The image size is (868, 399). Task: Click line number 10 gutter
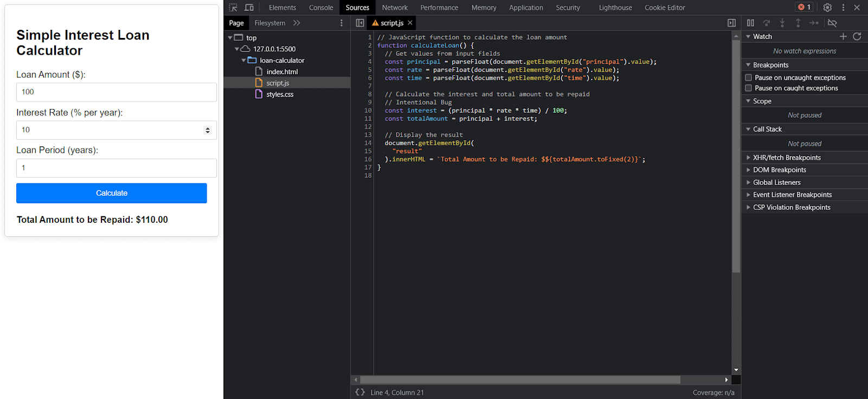click(x=368, y=111)
